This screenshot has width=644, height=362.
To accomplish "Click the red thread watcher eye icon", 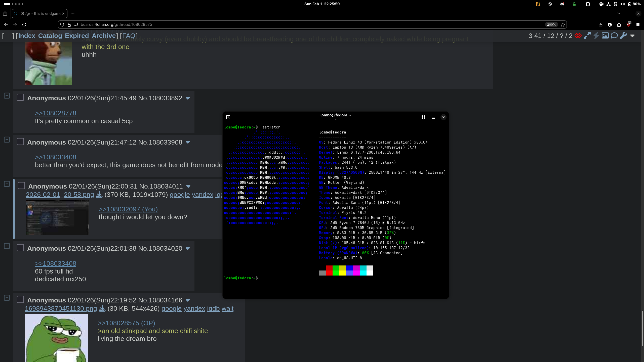I will 578,36.
